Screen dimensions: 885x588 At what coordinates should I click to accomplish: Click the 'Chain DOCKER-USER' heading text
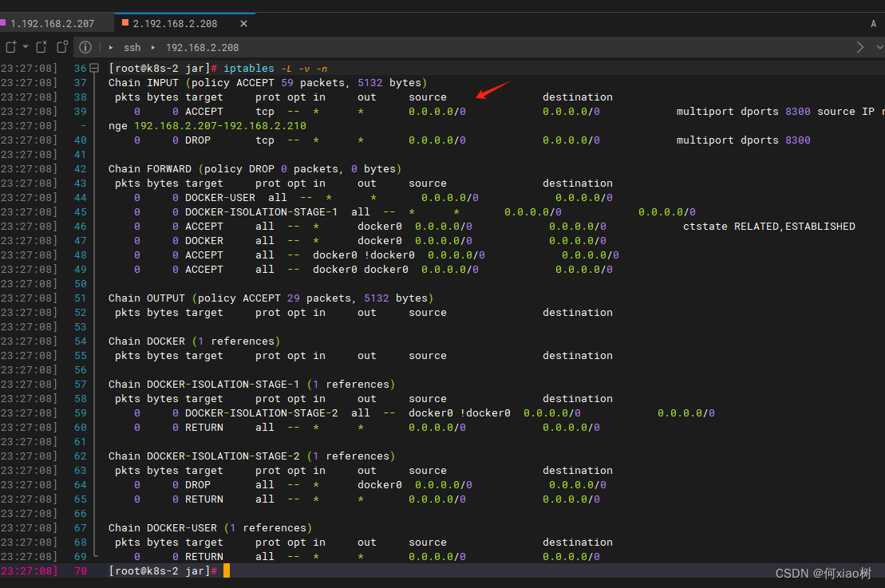pos(163,527)
